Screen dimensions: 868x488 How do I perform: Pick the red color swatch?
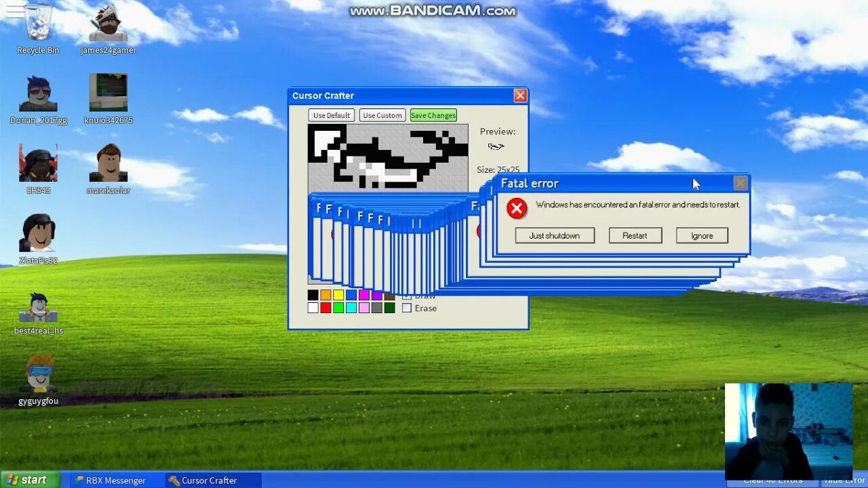point(325,308)
